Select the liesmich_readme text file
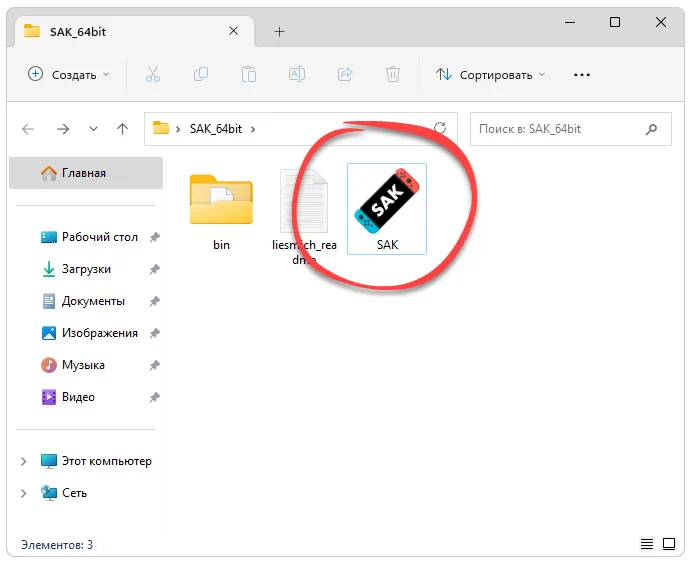 tap(304, 217)
